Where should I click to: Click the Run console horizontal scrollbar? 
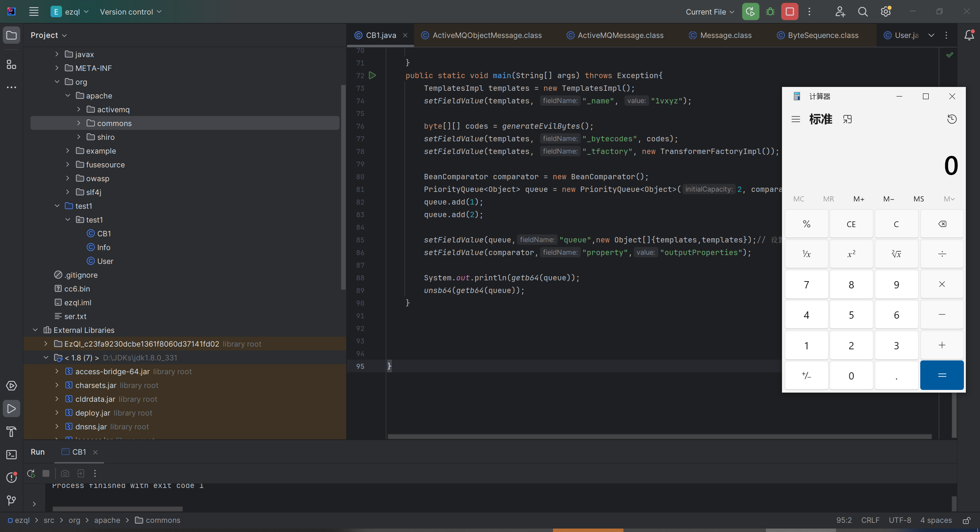[x=118, y=509]
